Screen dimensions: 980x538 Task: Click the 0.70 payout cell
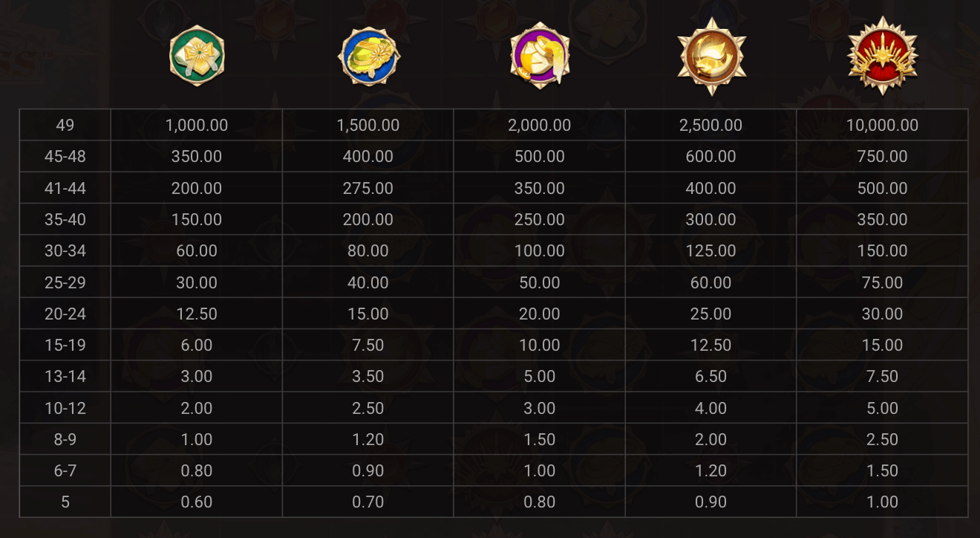point(368,502)
